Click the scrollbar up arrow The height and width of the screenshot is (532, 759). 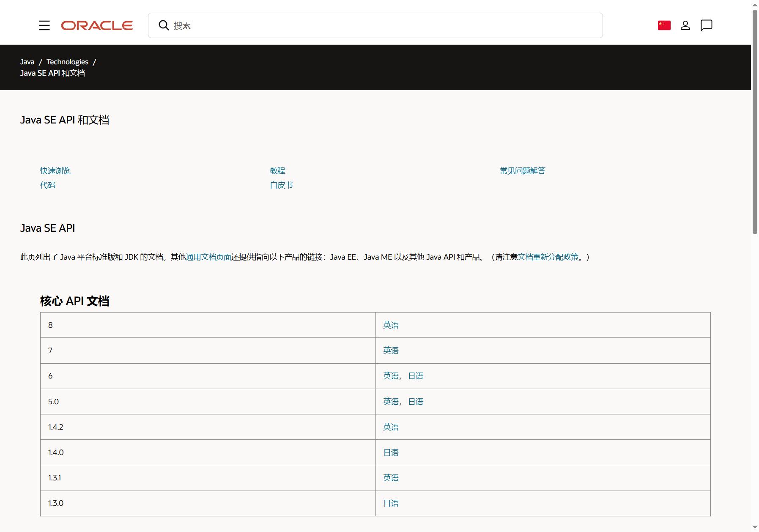(x=755, y=4)
